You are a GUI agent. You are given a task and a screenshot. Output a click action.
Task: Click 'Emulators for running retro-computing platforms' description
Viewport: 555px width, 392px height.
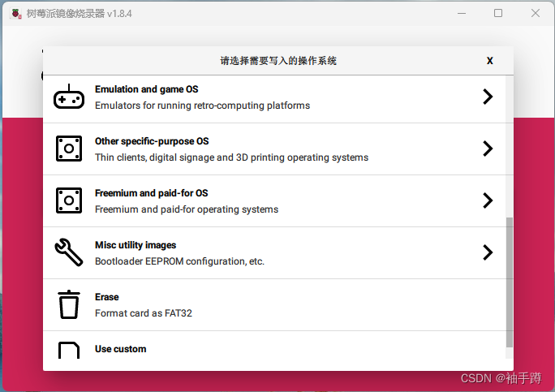(202, 106)
